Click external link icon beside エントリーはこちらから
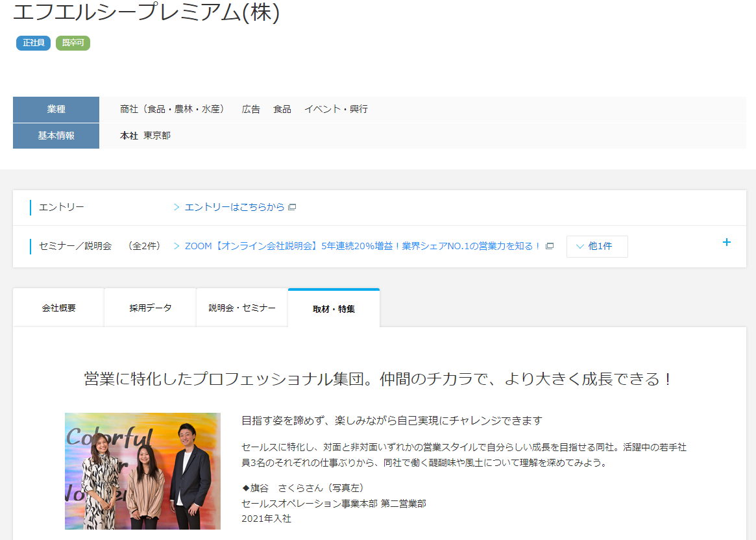756x540 pixels. click(292, 207)
